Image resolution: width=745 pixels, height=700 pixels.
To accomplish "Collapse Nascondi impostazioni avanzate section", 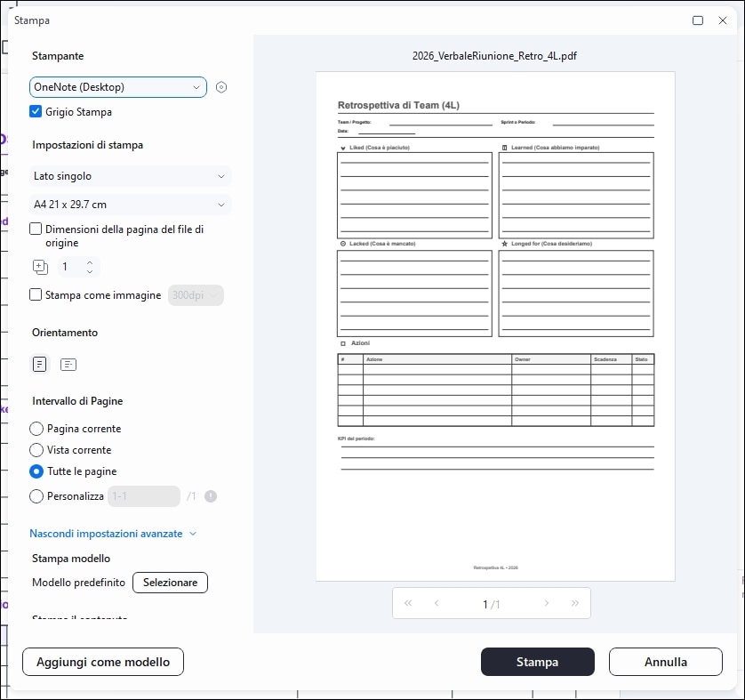I will tap(112, 534).
